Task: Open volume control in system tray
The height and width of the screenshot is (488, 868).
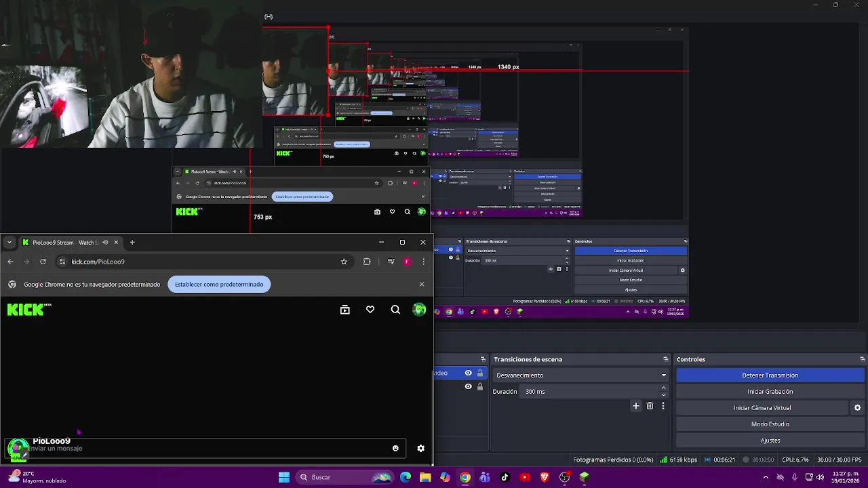Action: pos(821,477)
